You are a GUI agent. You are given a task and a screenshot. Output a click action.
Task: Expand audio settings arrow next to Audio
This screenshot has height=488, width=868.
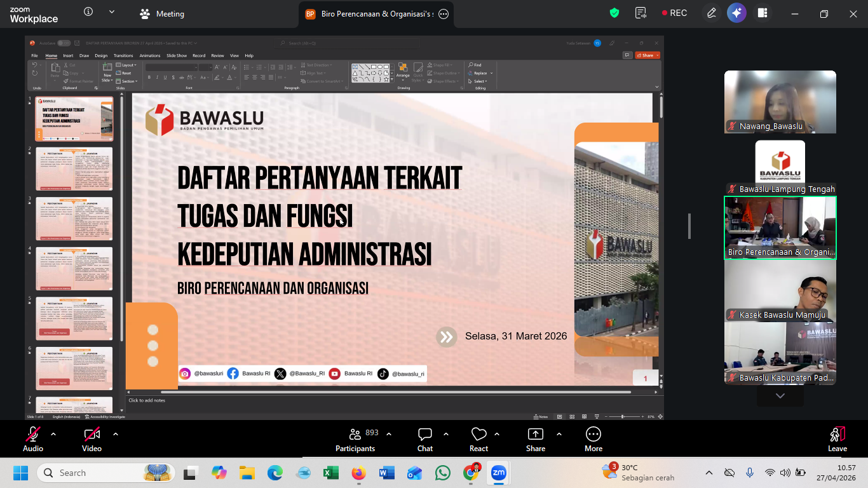(53, 434)
